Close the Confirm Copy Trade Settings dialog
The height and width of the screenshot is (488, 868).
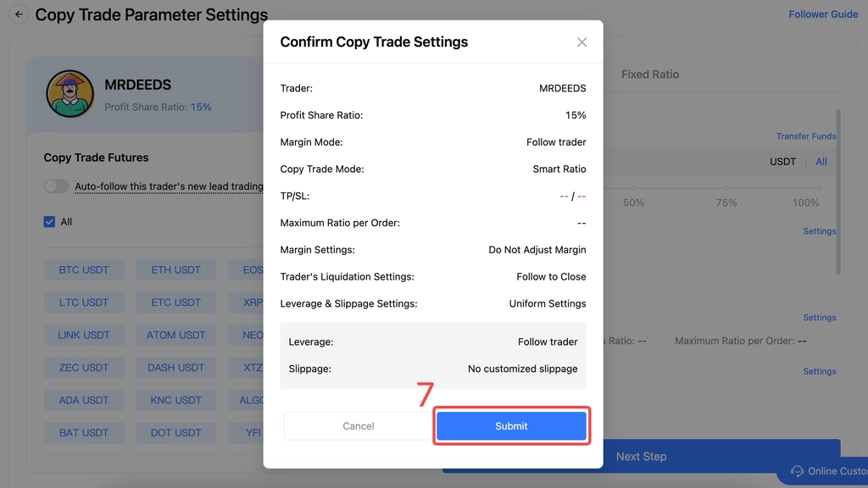581,42
